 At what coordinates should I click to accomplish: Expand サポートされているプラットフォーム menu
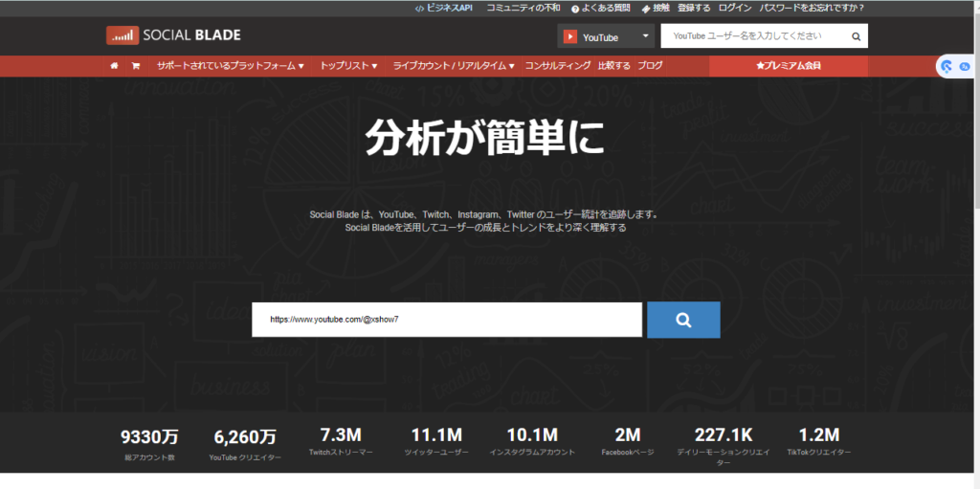pyautogui.click(x=231, y=66)
